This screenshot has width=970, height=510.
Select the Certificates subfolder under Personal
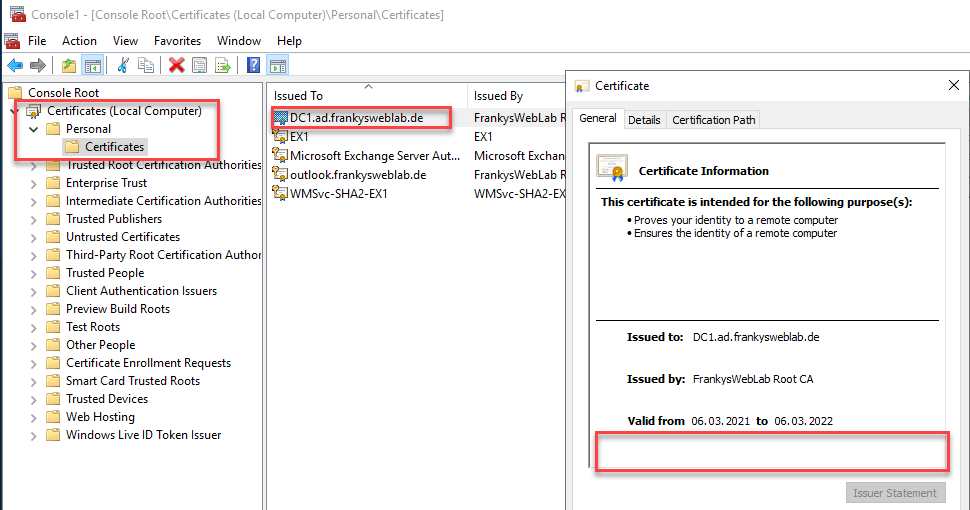pyautogui.click(x=114, y=147)
